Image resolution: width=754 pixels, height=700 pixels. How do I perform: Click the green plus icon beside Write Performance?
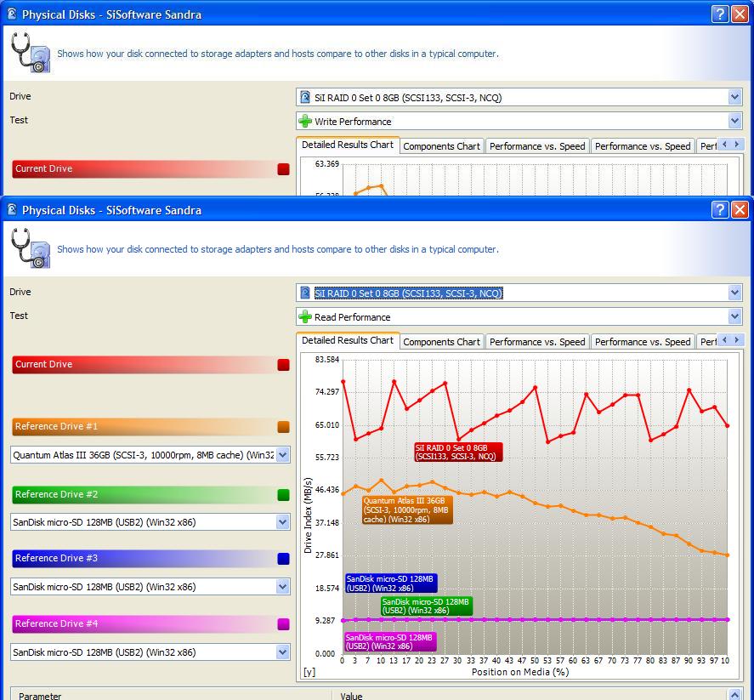click(305, 121)
